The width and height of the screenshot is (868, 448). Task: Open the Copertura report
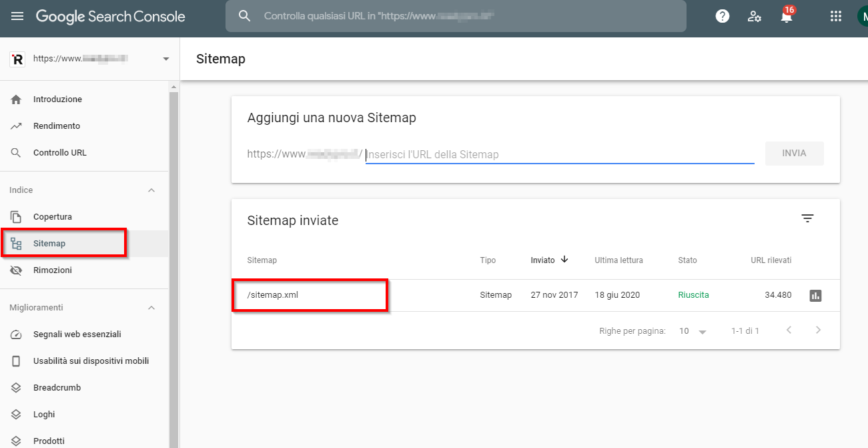[x=53, y=217]
